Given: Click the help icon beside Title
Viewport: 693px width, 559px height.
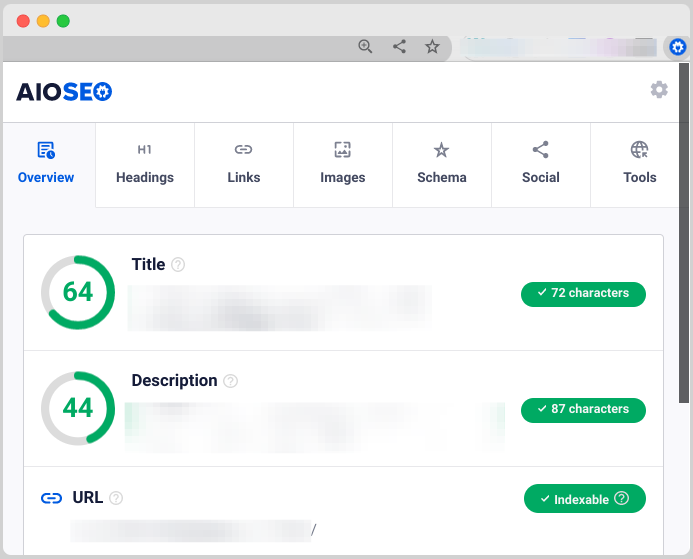Looking at the screenshot, I should (x=178, y=265).
